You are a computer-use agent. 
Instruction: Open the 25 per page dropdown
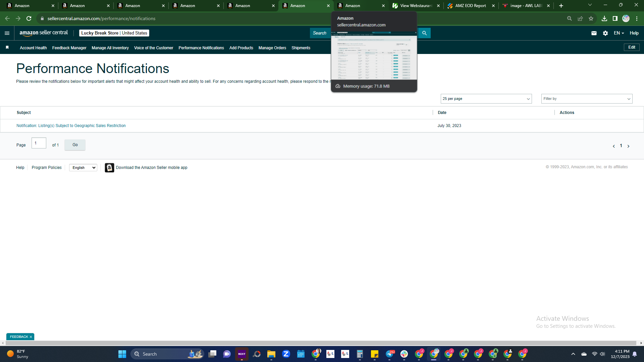486,99
